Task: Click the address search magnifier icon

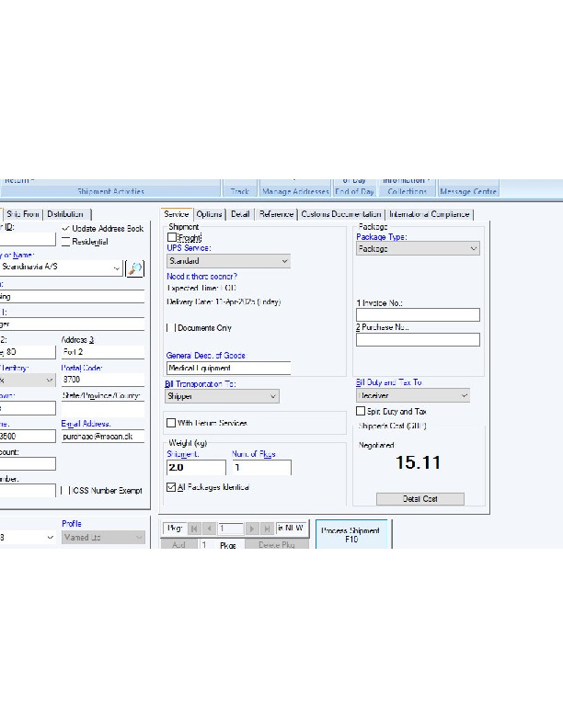Action: tap(136, 268)
